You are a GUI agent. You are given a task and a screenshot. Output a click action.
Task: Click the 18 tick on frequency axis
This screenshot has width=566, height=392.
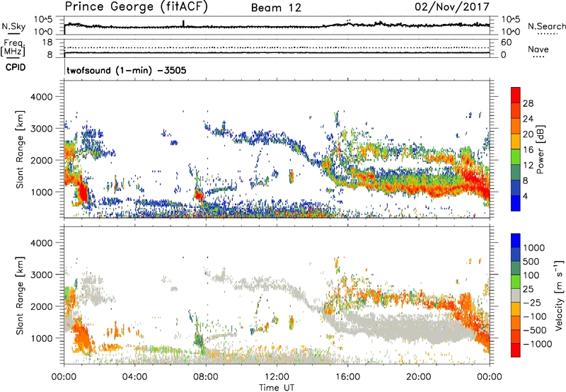tap(47, 42)
